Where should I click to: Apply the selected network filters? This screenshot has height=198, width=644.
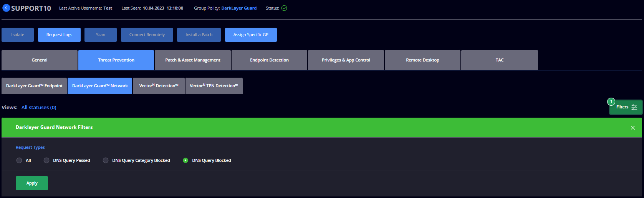32,183
